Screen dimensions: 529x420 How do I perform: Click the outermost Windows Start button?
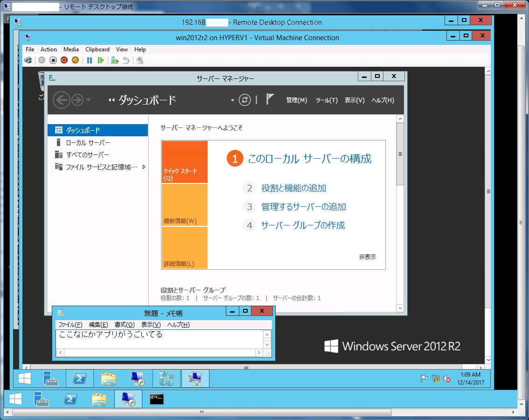coord(15,399)
